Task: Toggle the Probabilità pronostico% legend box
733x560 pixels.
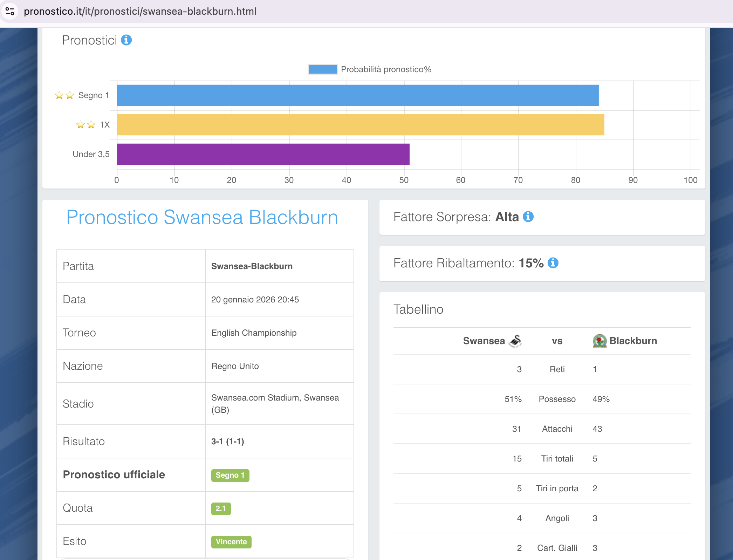Action: (322, 69)
